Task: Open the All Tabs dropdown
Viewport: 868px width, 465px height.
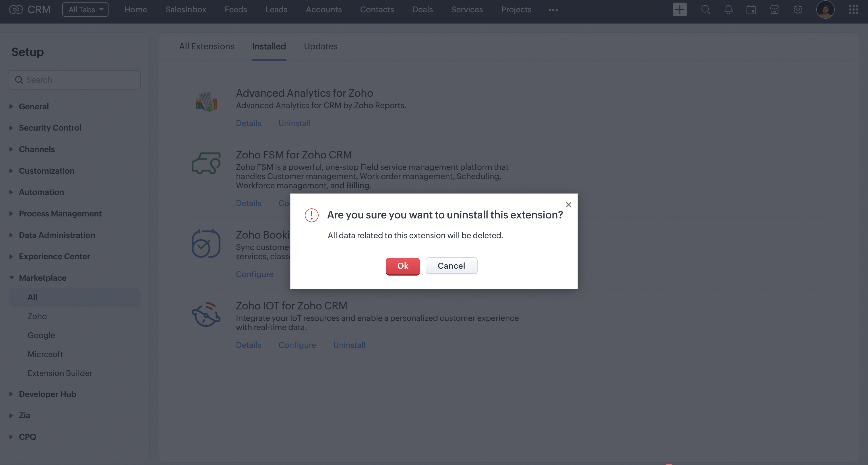Action: coord(85,9)
